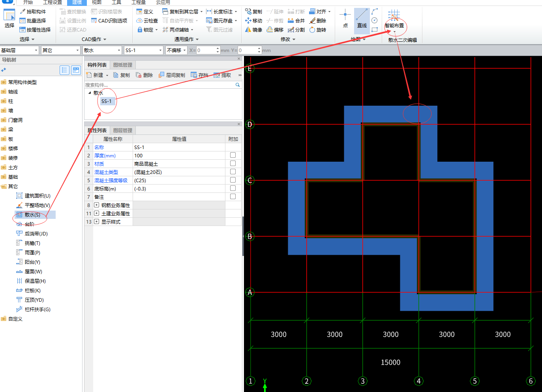
Task: Open the 图层管理 tab
Action: click(123, 131)
